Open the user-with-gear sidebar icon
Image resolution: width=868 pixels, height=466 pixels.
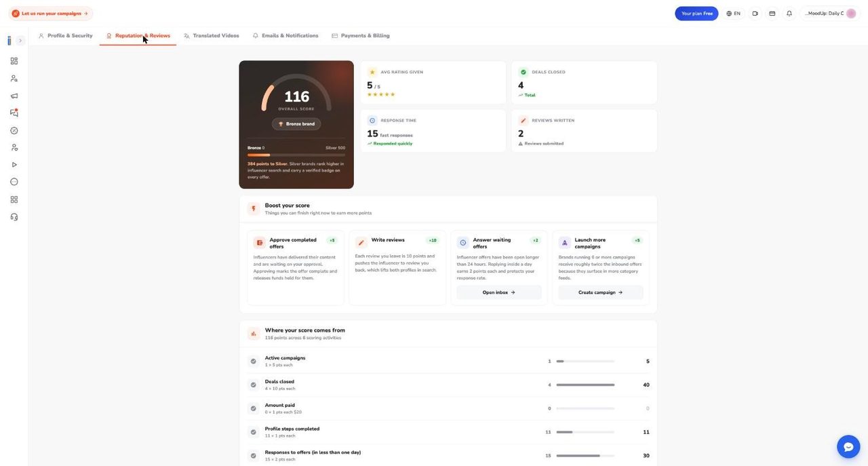(x=14, y=147)
